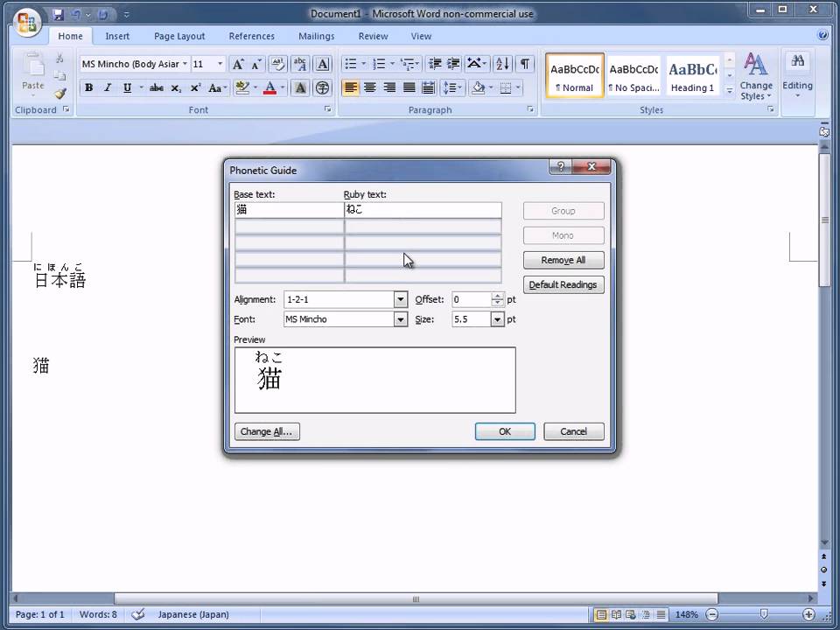This screenshot has height=630, width=840.
Task: Open the Insert tab
Action: click(117, 36)
